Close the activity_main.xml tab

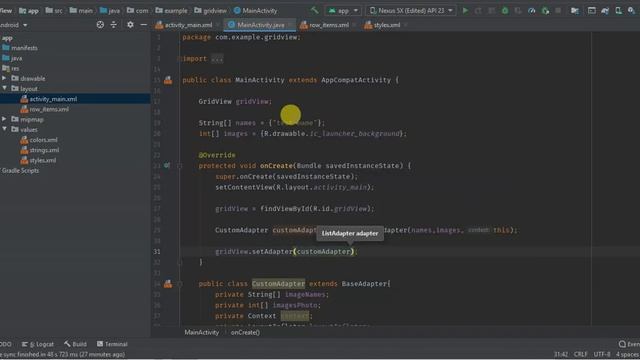(218, 25)
